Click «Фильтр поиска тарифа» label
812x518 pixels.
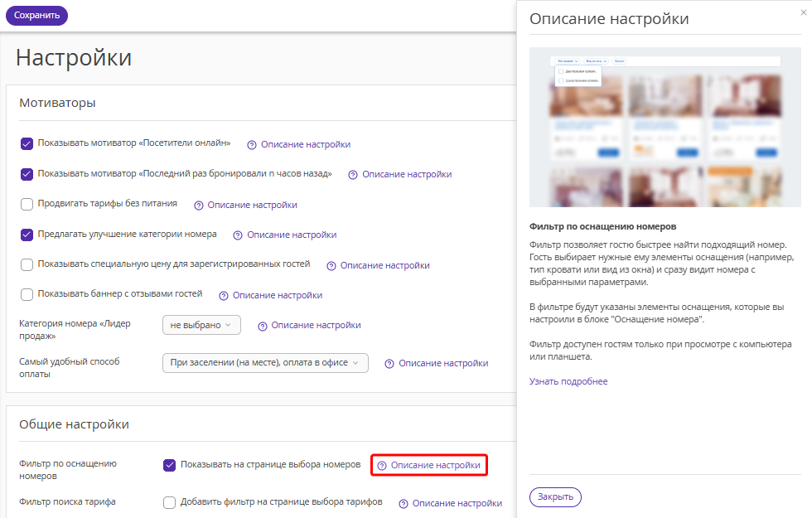67,501
